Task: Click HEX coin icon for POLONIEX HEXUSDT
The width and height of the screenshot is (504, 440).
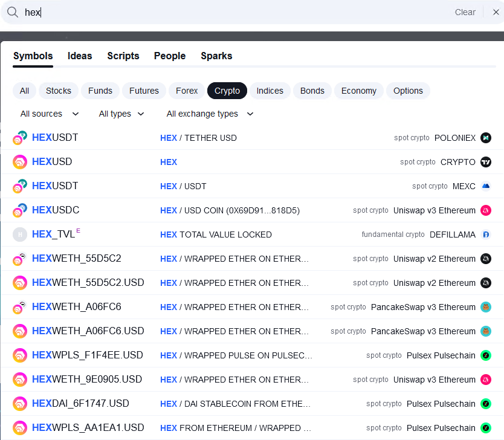Action: (x=20, y=138)
